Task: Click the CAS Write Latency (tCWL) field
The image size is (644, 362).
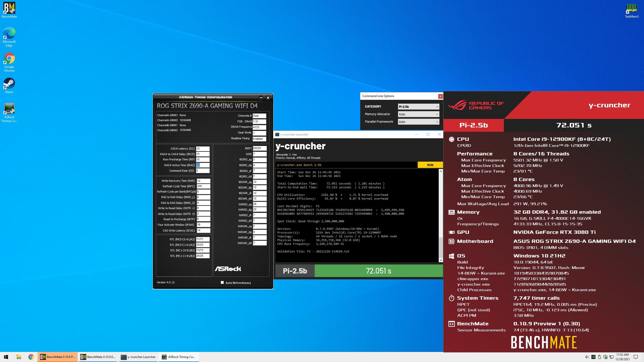Action: pos(203,230)
